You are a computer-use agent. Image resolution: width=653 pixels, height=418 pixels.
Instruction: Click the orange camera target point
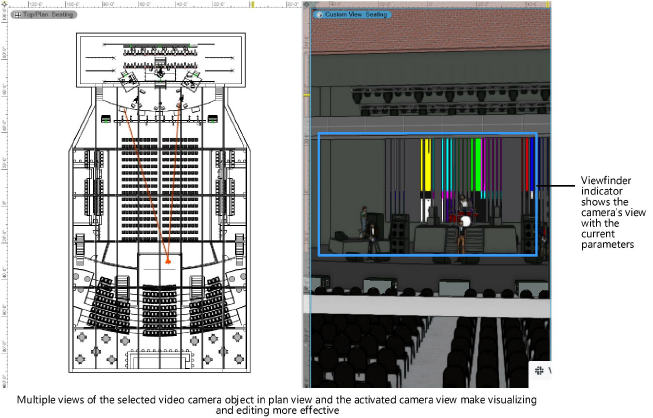pyautogui.click(x=169, y=262)
